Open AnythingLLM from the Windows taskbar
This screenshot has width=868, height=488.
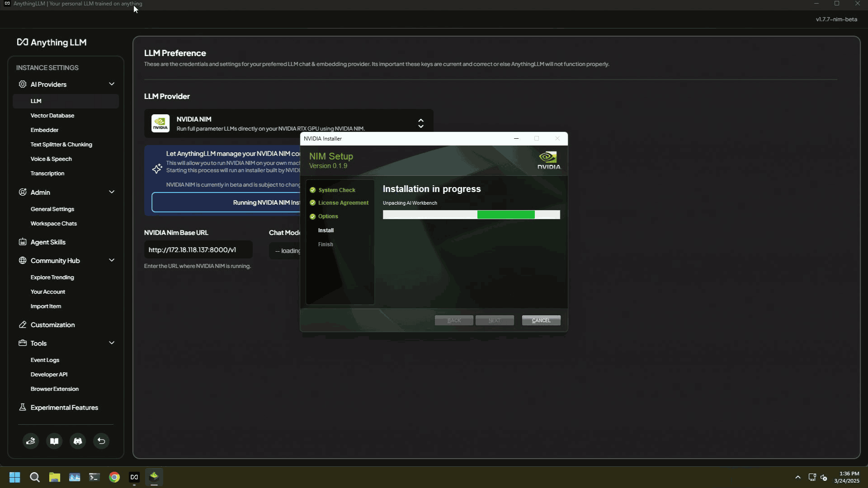click(134, 477)
